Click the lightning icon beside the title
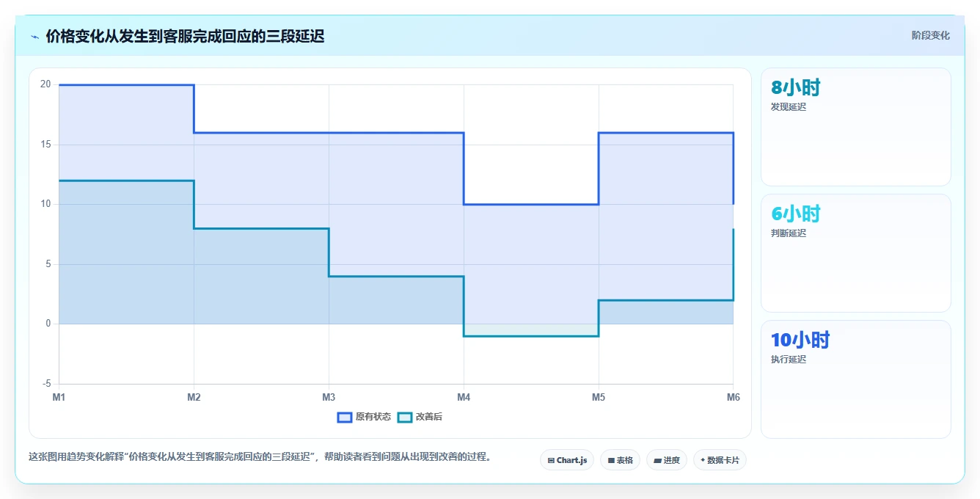The width and height of the screenshot is (980, 499). pyautogui.click(x=34, y=36)
